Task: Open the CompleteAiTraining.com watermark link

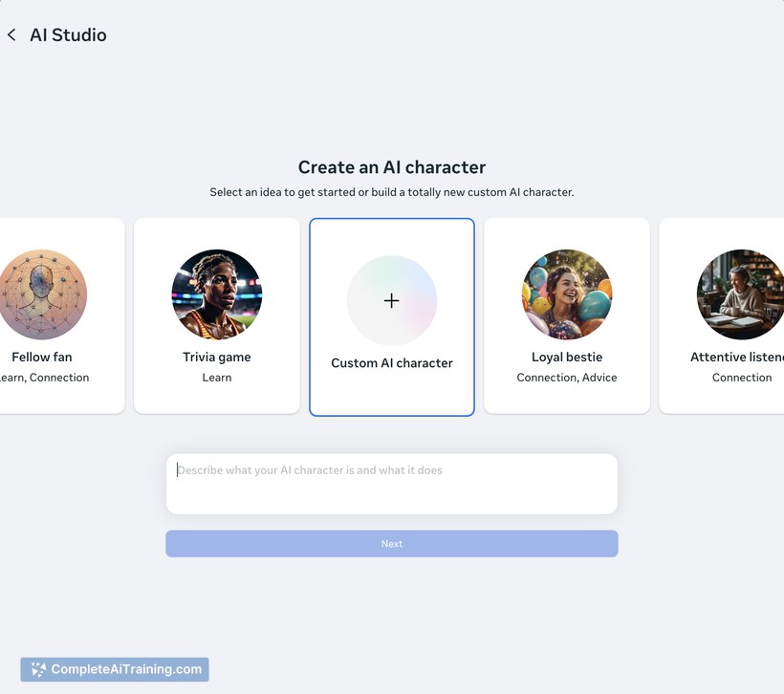Action: pyautogui.click(x=126, y=669)
